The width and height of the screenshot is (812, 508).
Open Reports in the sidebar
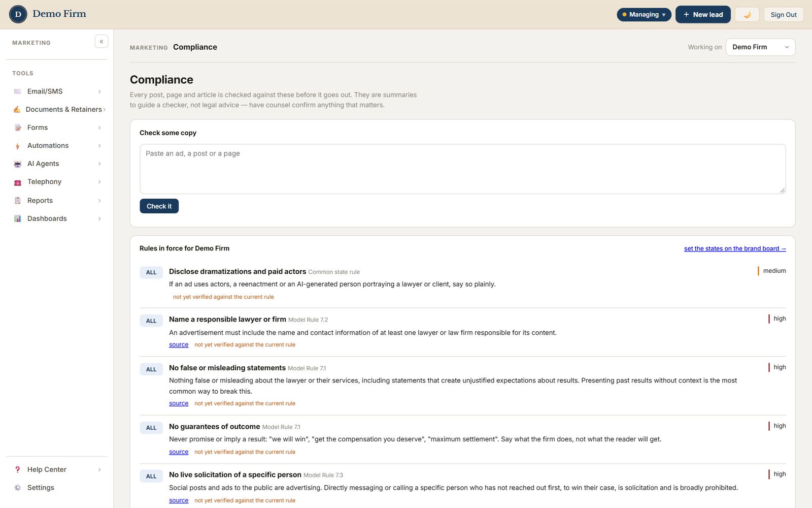tap(56, 201)
